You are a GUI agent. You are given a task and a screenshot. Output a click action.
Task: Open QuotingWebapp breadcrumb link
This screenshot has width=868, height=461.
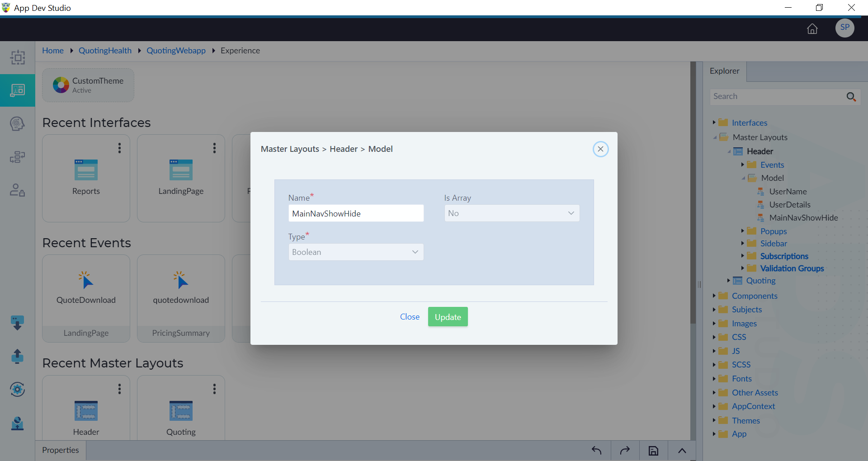point(176,51)
